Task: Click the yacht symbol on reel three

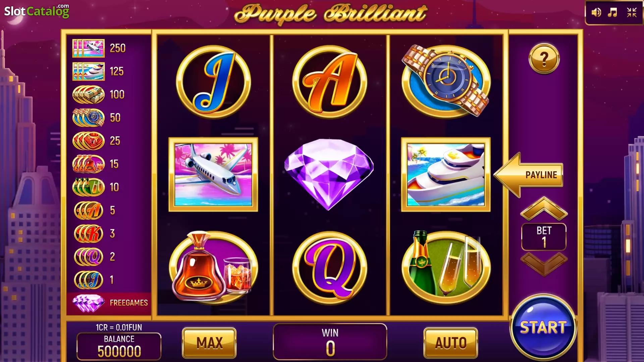Action: tap(446, 174)
